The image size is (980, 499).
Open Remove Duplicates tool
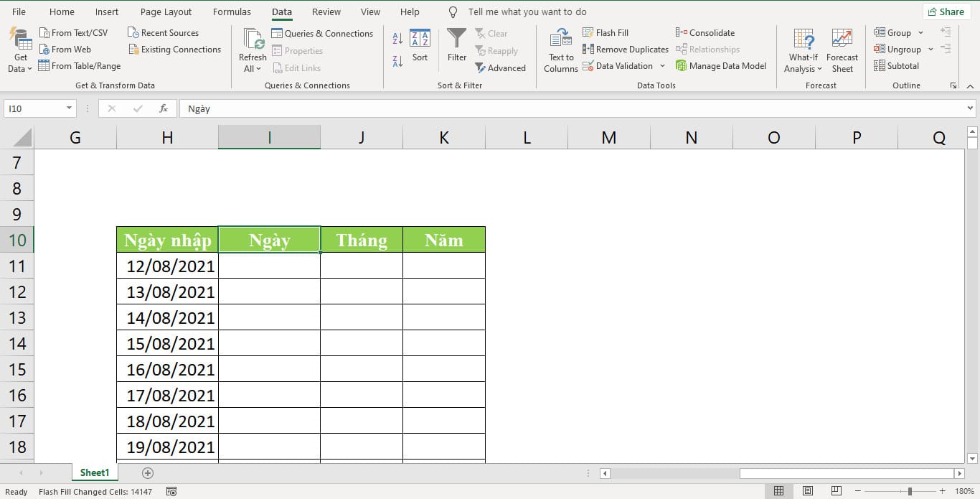[590, 49]
